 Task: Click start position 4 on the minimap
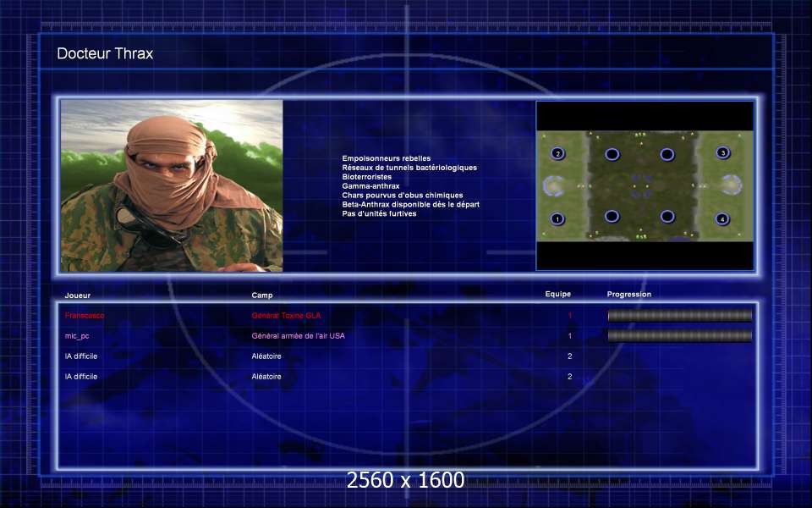point(722,218)
